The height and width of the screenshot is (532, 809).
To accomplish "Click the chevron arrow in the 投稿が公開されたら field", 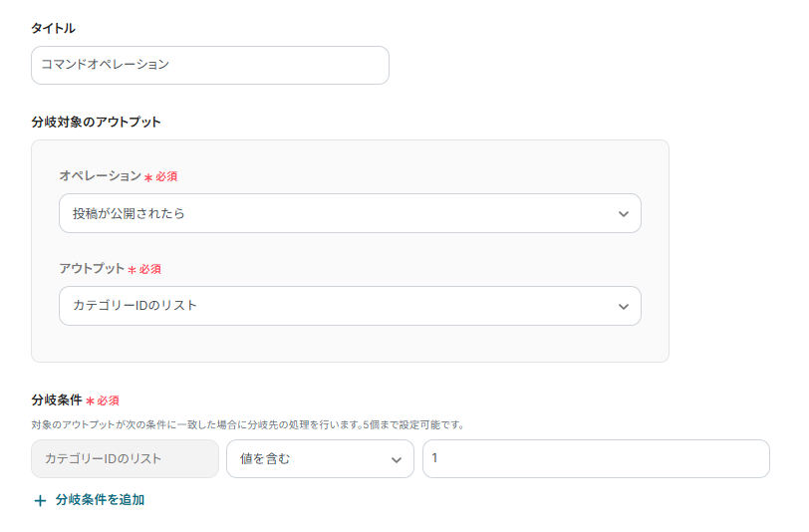I will (x=624, y=213).
